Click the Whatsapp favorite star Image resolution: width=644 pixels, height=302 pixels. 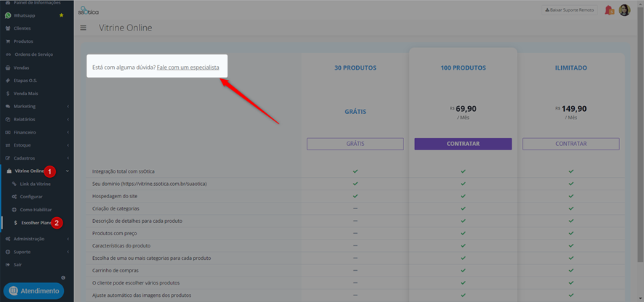tap(62, 15)
